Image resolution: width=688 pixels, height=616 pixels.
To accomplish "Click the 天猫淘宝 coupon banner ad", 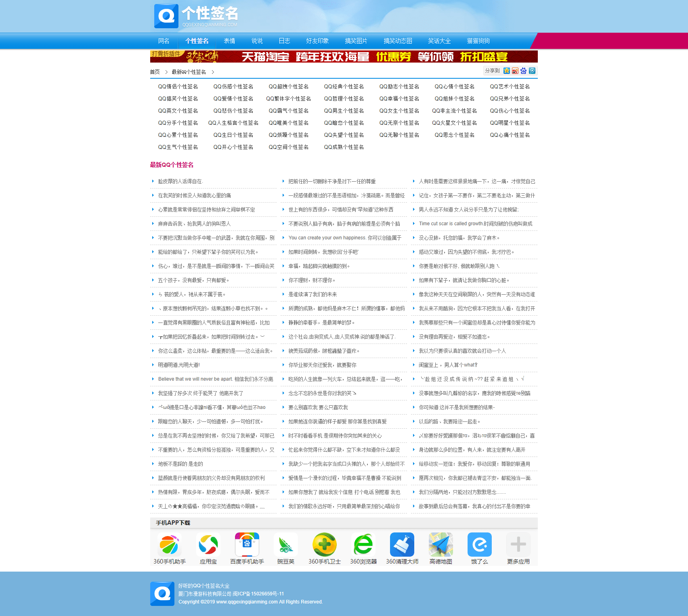I will [x=344, y=57].
